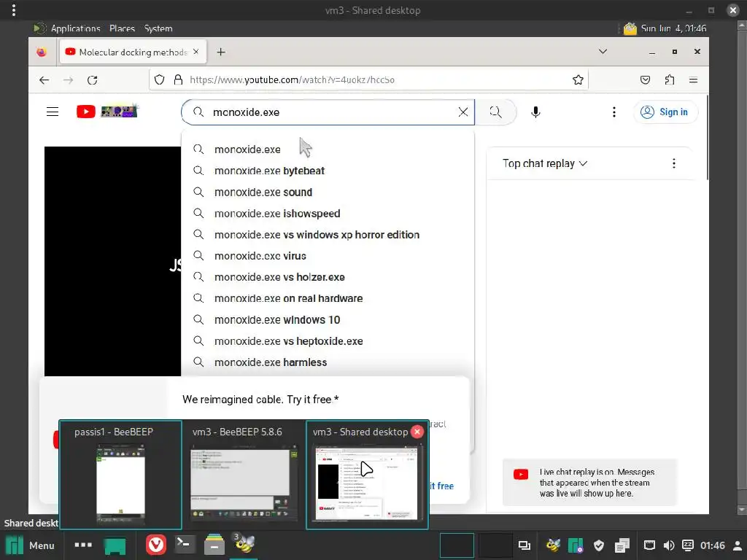This screenshot has height=560, width=747.
Task: Open the Applications menu
Action: point(75,28)
